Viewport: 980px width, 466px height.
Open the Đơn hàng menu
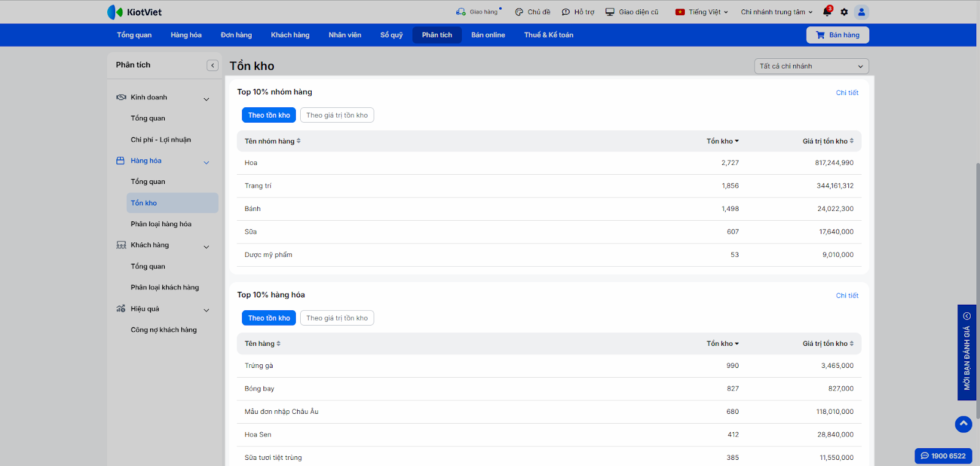coord(236,35)
